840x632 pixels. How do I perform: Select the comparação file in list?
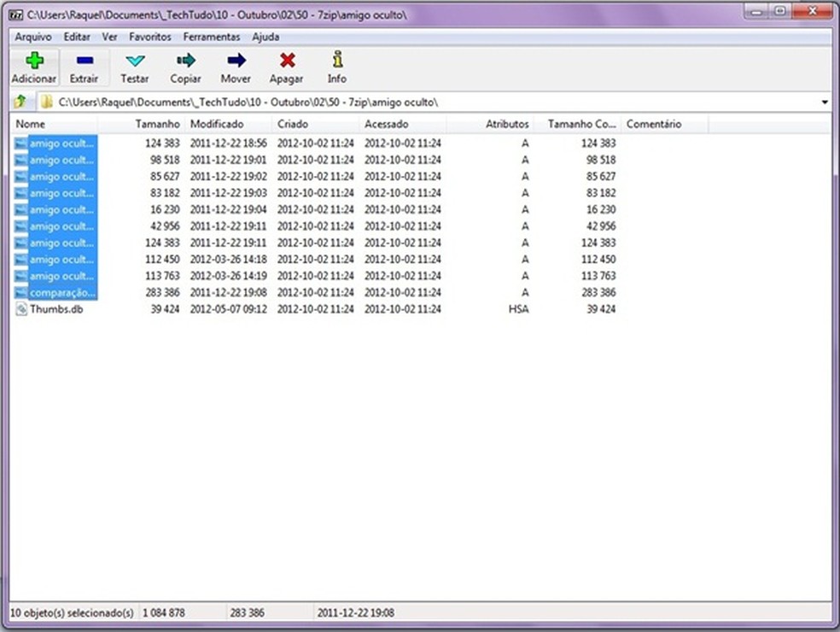pyautogui.click(x=61, y=293)
